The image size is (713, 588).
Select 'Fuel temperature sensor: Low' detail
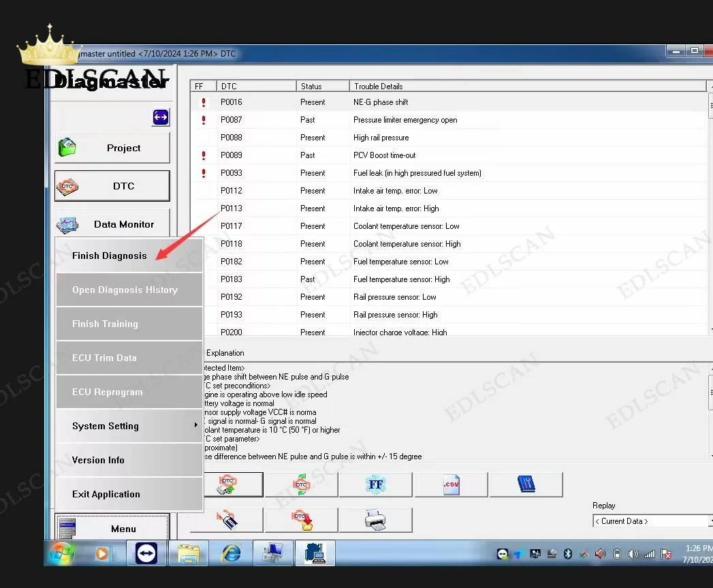click(400, 262)
